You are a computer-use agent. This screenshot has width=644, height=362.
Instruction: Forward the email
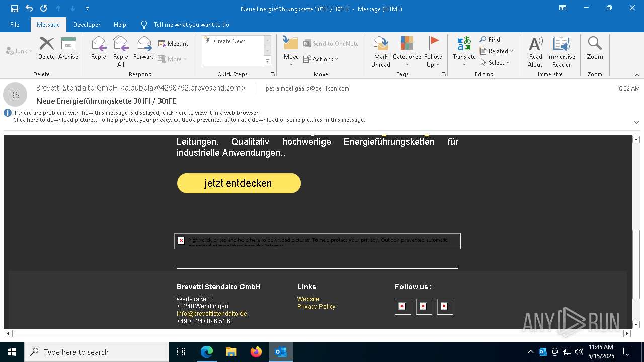(144, 48)
